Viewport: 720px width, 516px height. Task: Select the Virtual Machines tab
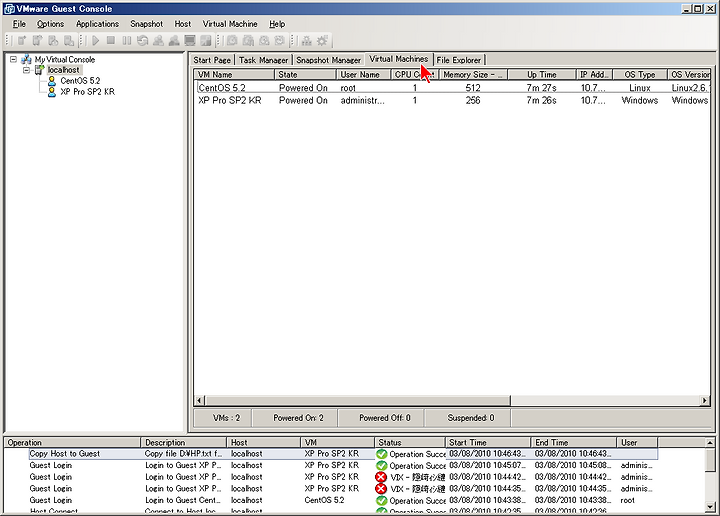point(399,59)
